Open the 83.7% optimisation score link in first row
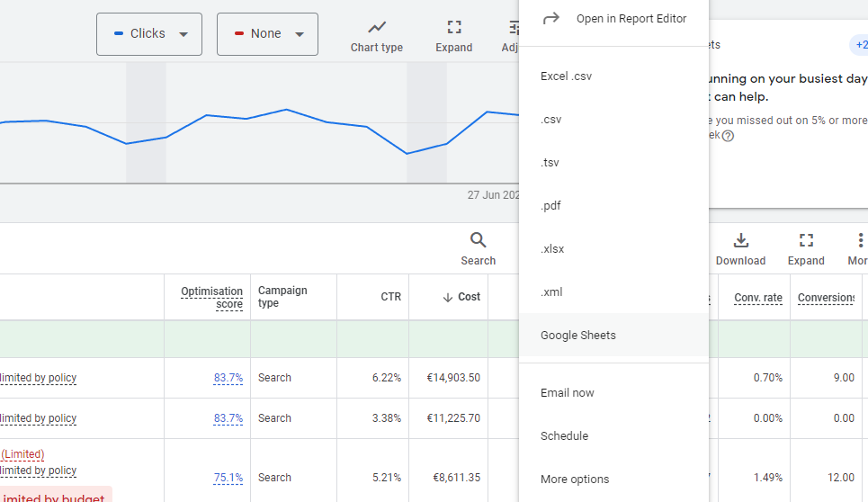 [228, 378]
